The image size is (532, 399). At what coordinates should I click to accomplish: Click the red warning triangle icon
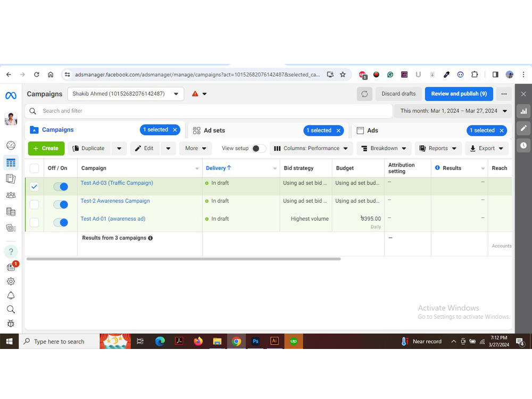click(x=195, y=94)
